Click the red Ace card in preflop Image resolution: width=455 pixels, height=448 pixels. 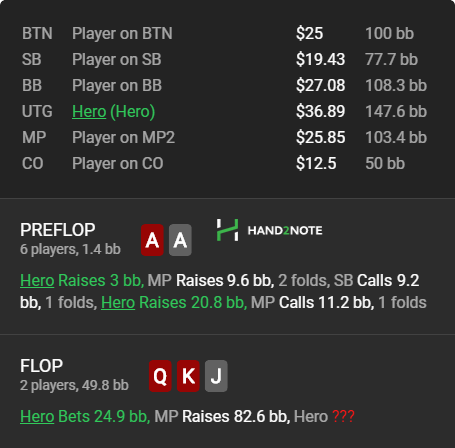[152, 240]
